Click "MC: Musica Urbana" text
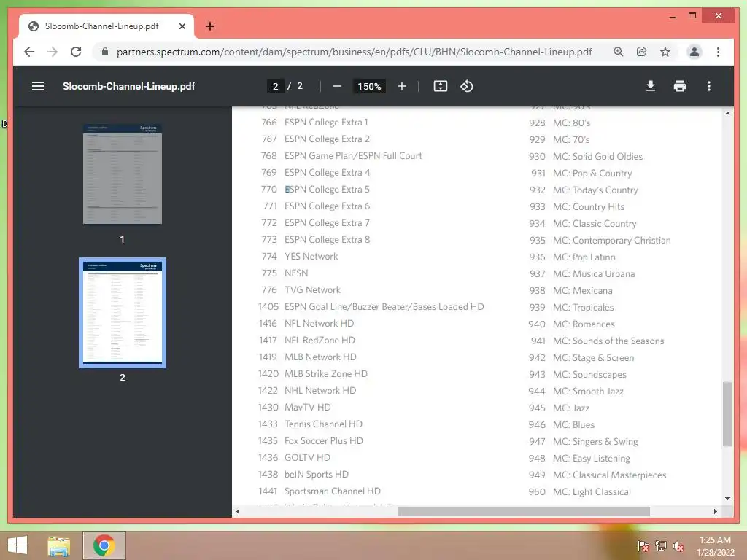 594,274
